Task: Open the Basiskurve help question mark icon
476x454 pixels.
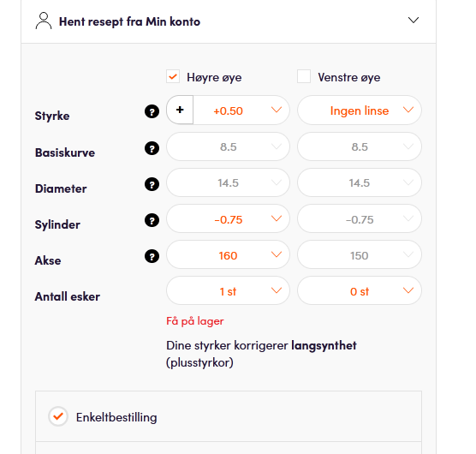Action: (152, 148)
